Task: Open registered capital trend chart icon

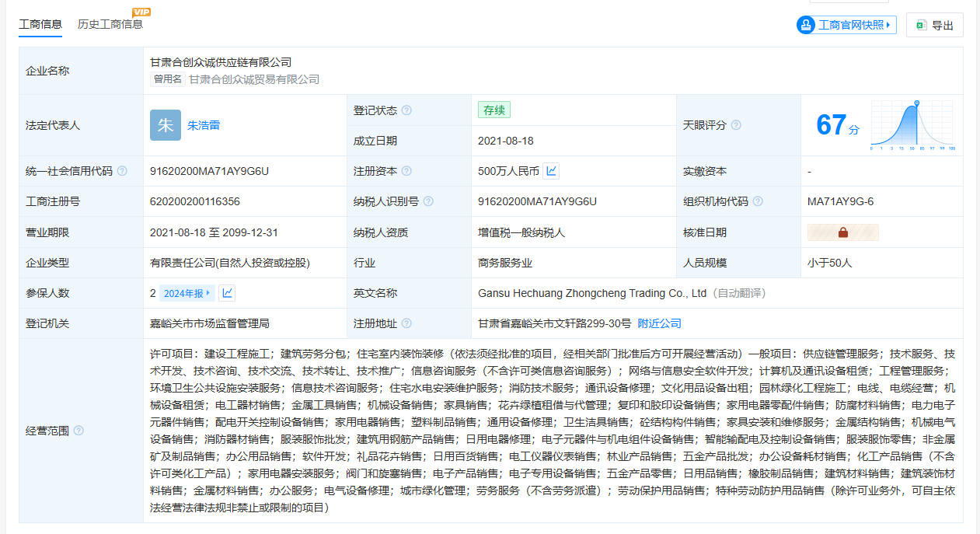Action: pyautogui.click(x=551, y=171)
